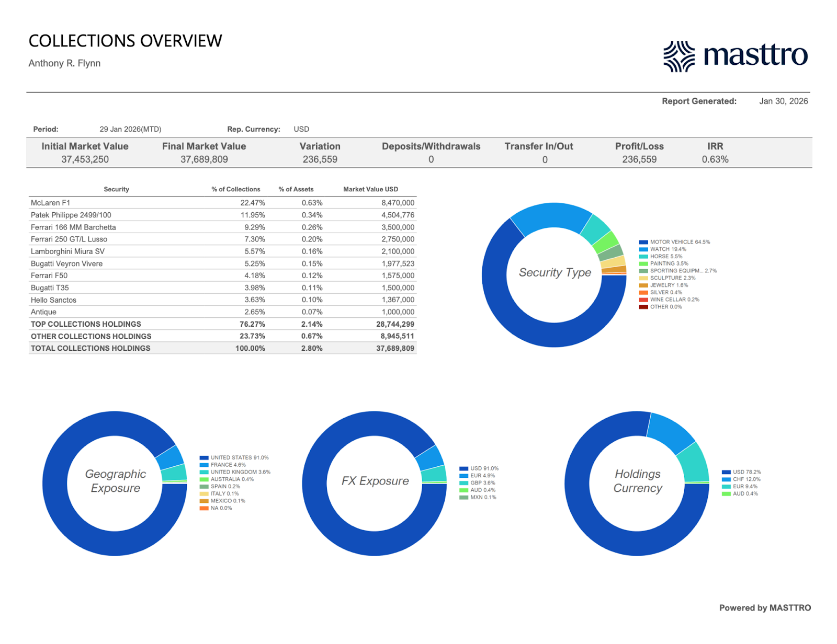The image size is (837, 644).
Task: Click AUSTRALIA 0.4% legend entry
Action: click(227, 479)
